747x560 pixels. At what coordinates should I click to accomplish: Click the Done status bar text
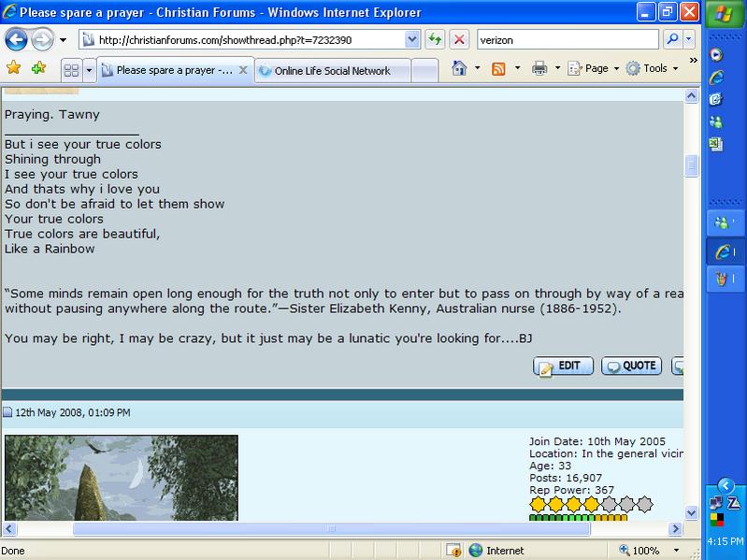click(13, 551)
